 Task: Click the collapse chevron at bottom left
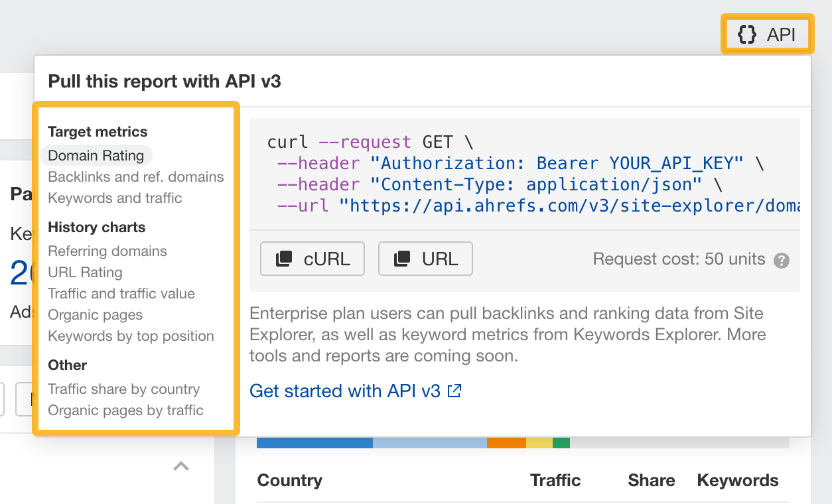[x=180, y=466]
